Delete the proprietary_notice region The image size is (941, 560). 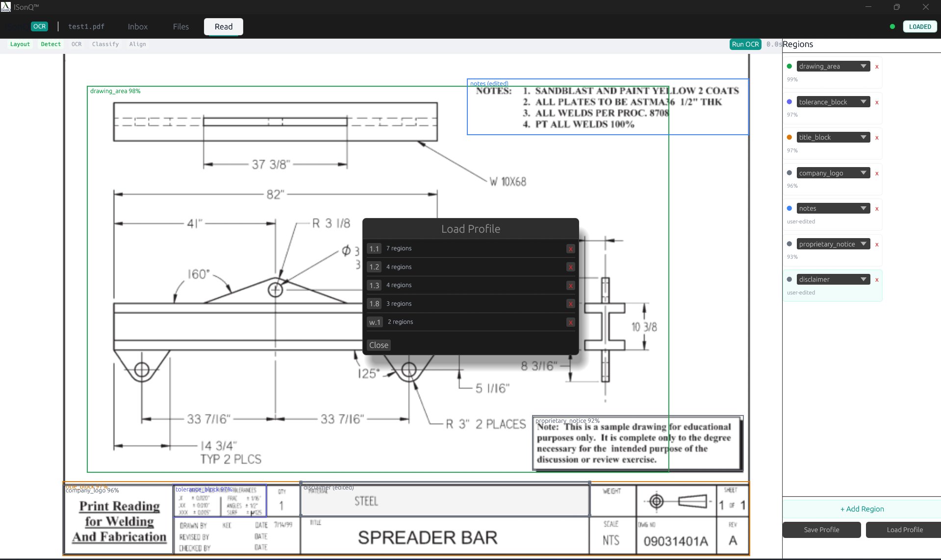click(877, 244)
